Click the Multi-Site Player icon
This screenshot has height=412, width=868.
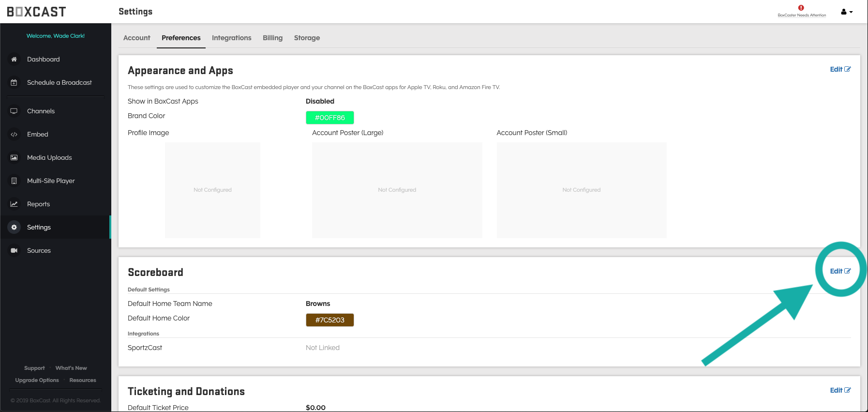pos(14,181)
